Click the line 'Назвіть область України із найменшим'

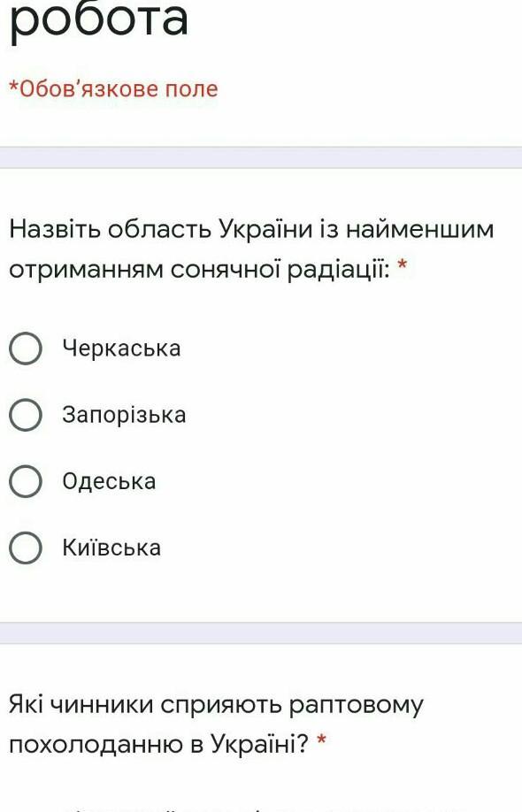[251, 229]
